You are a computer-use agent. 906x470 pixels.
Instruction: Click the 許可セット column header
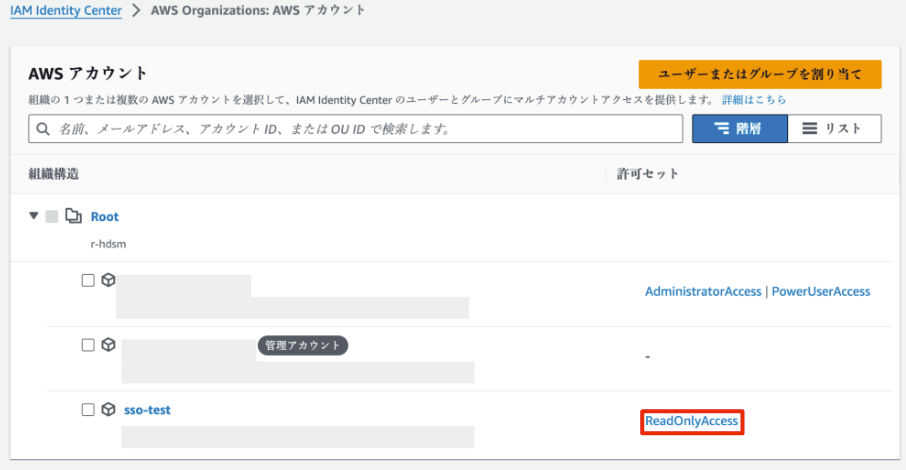648,174
